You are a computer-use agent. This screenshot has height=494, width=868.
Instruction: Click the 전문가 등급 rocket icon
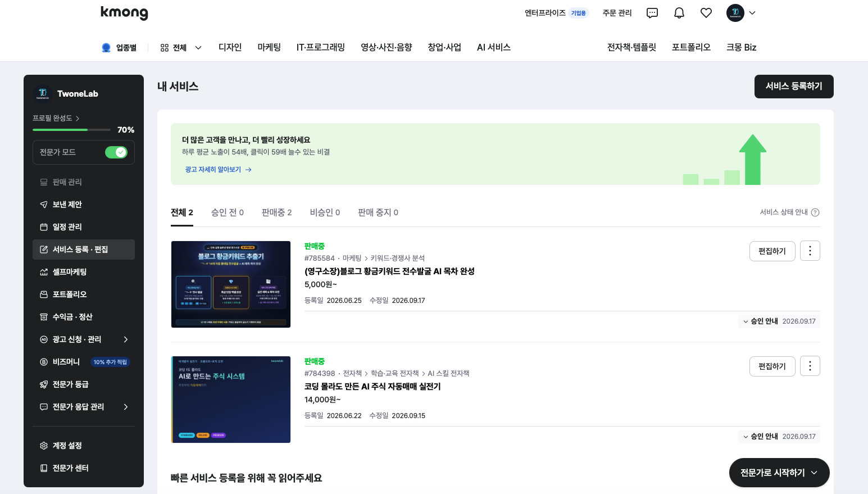44,384
